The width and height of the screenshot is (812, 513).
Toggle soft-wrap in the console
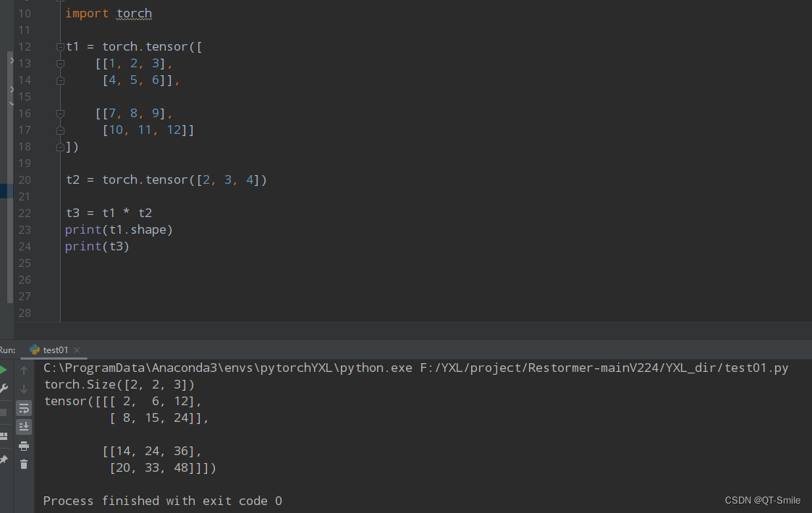[24, 408]
